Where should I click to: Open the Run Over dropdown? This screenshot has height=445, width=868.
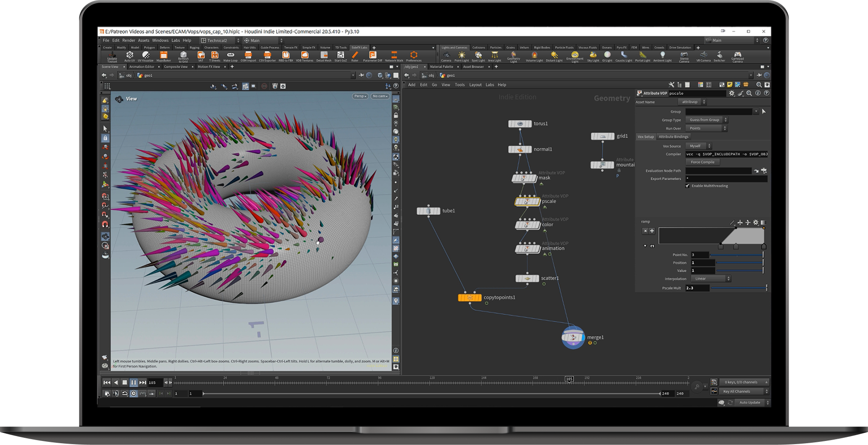point(706,128)
